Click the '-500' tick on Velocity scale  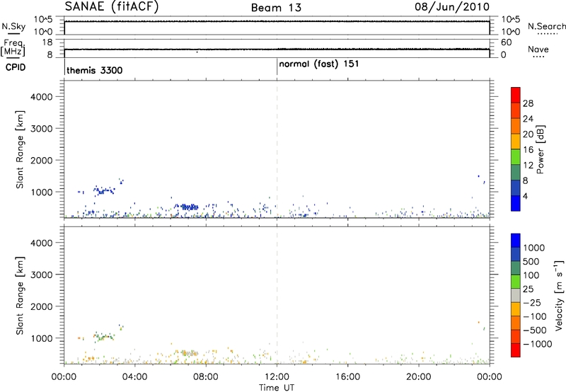(534, 330)
